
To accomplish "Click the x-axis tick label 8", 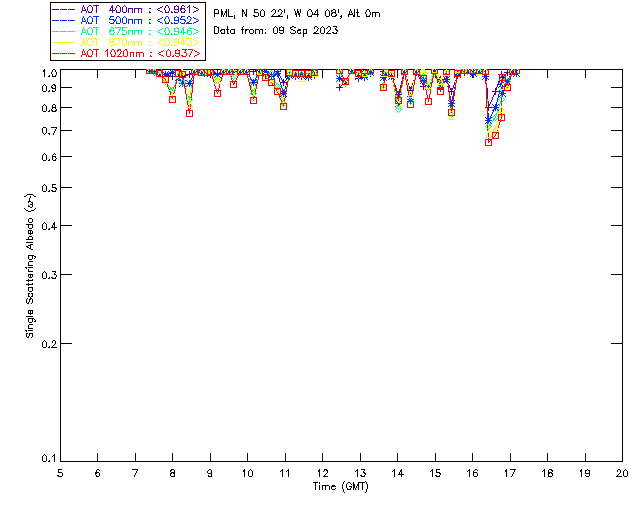I will click(x=173, y=473).
